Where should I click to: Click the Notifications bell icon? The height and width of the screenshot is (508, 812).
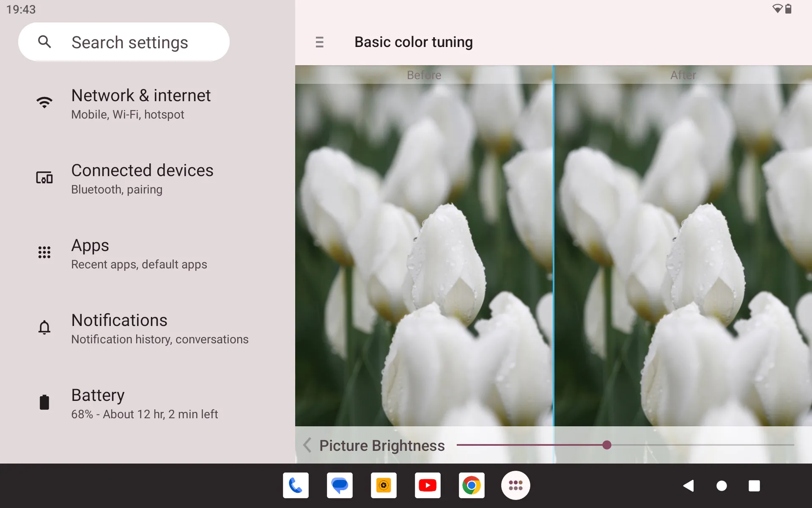pos(44,327)
